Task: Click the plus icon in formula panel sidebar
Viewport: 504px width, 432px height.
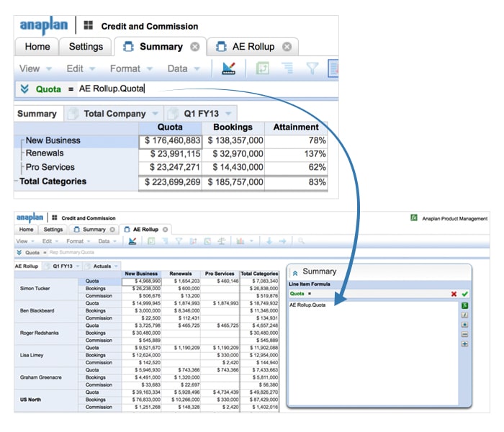Action: [464, 344]
